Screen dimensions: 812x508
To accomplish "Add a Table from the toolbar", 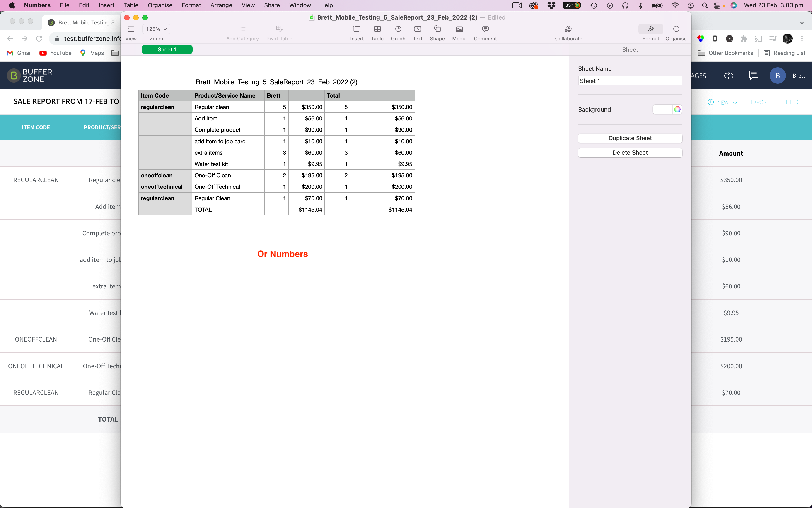I will (x=377, y=29).
